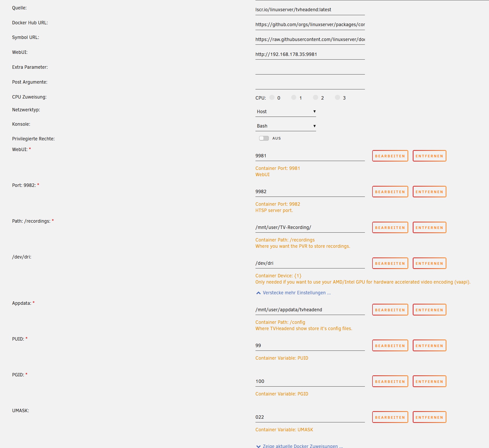Image resolution: width=489 pixels, height=448 pixels.
Task: Click Bearbeiten for Port 9982
Action: click(x=390, y=192)
